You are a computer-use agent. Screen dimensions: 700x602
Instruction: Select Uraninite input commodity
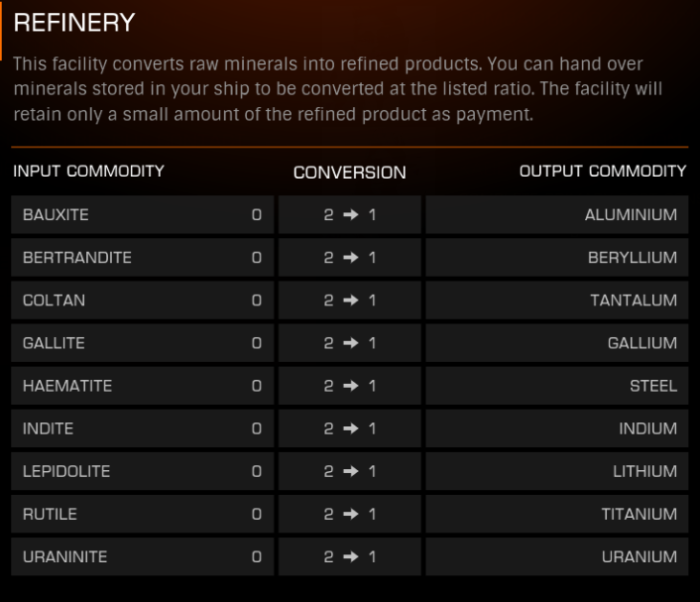143,557
